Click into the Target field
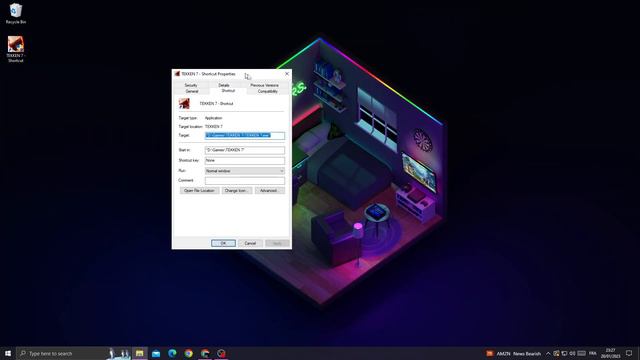This screenshot has width=640, height=360. pos(244,136)
